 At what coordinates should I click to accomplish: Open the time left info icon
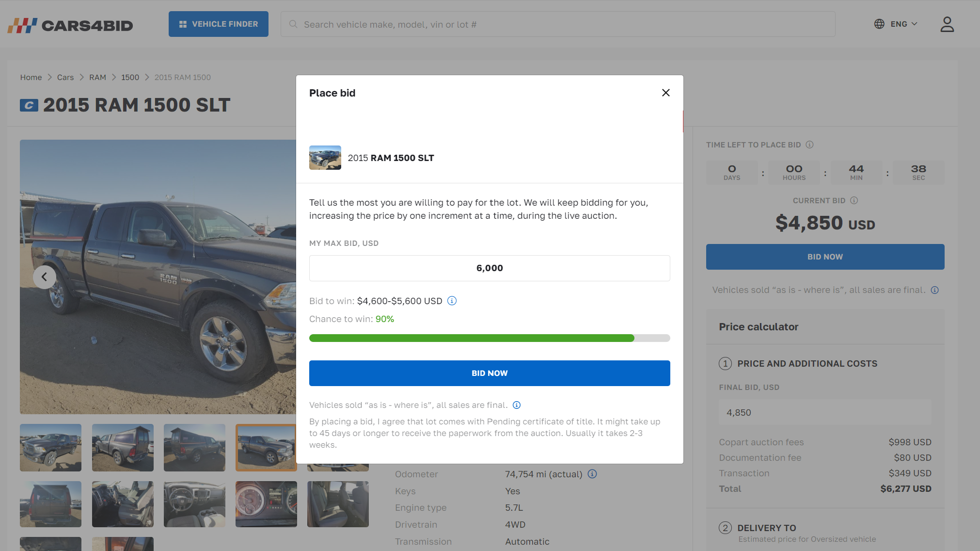click(809, 145)
